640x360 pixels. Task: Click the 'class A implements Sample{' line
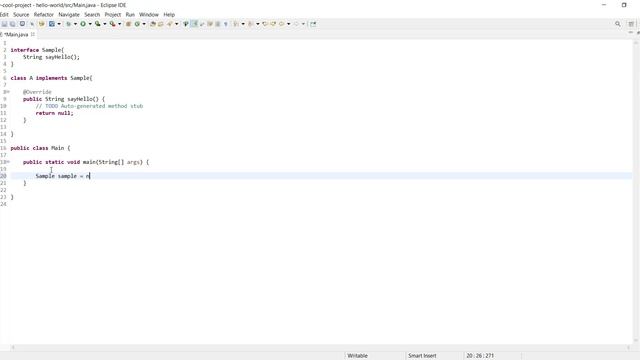coord(51,78)
